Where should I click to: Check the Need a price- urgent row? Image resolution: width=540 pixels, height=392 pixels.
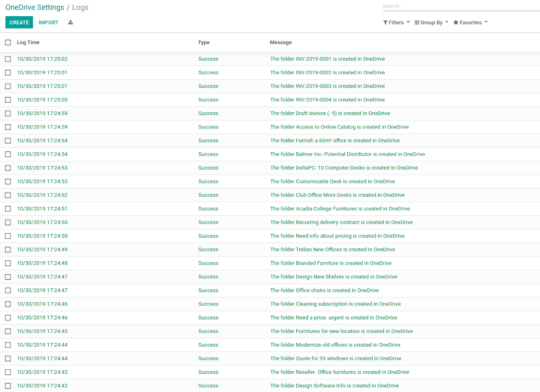tap(8, 318)
